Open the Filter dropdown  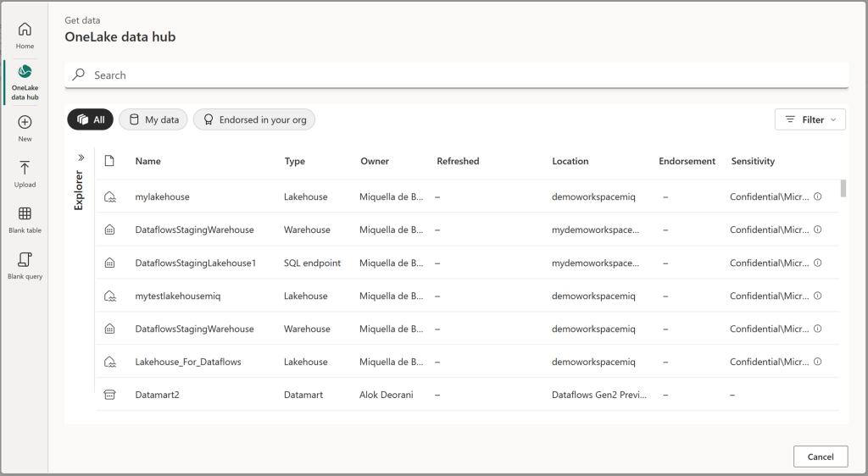click(x=810, y=119)
